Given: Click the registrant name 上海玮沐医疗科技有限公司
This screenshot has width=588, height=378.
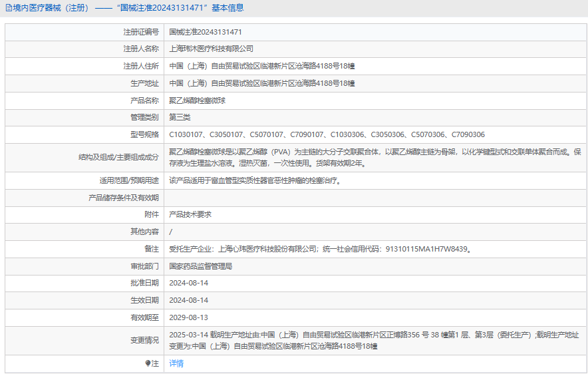Looking at the screenshot, I should point(211,49).
